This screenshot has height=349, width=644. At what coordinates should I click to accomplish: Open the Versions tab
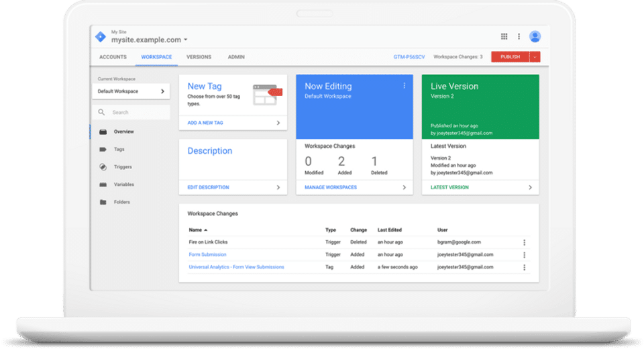coord(199,57)
